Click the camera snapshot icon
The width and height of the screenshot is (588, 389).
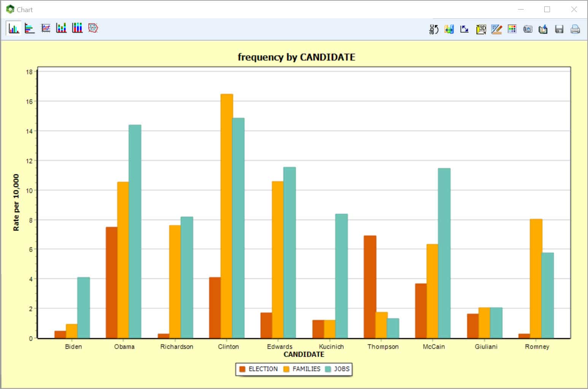click(x=528, y=29)
